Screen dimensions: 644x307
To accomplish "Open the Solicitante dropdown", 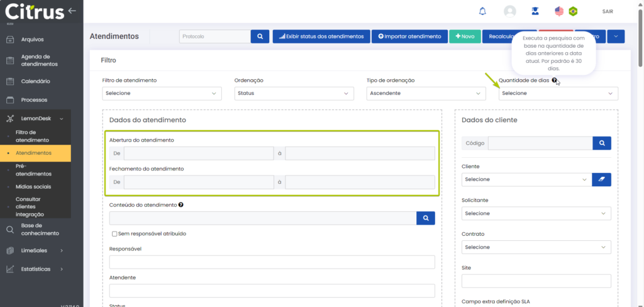I will click(536, 213).
